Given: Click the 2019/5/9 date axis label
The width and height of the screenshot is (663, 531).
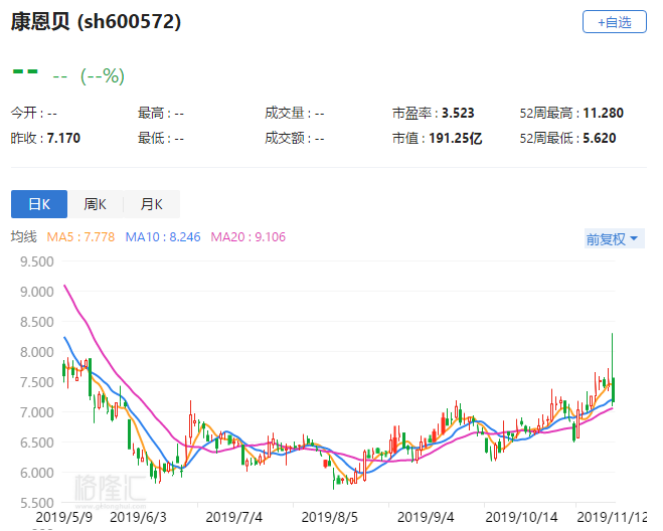Looking at the screenshot, I should tap(64, 517).
